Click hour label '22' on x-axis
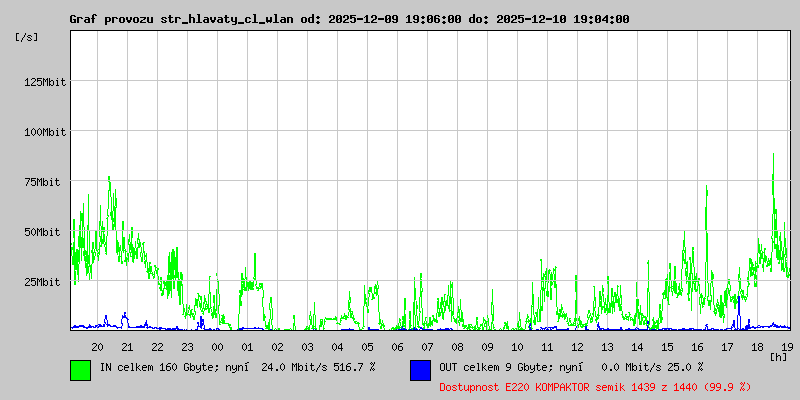Screen dimensions: 800x400 158,347
